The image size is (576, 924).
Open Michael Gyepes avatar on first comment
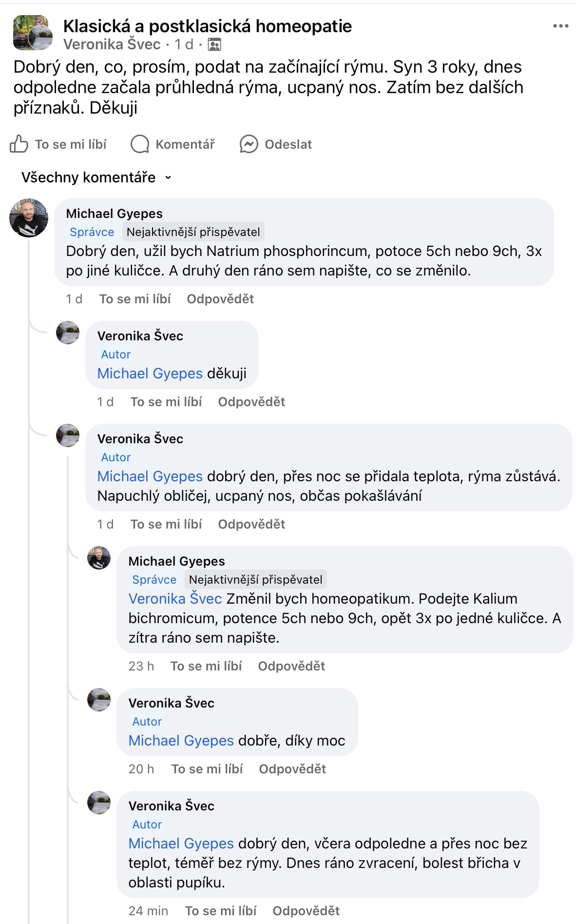coord(29,218)
